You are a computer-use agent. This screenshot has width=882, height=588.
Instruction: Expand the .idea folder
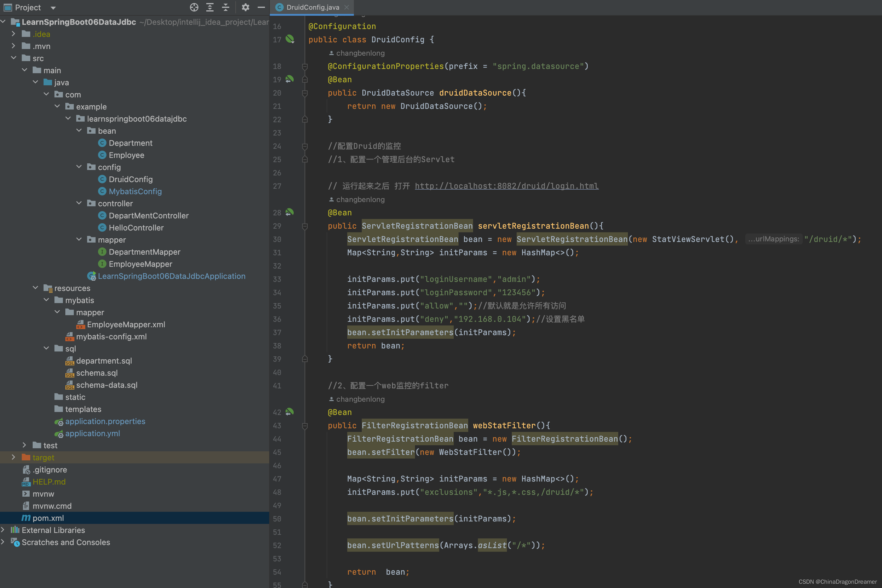[x=14, y=34]
